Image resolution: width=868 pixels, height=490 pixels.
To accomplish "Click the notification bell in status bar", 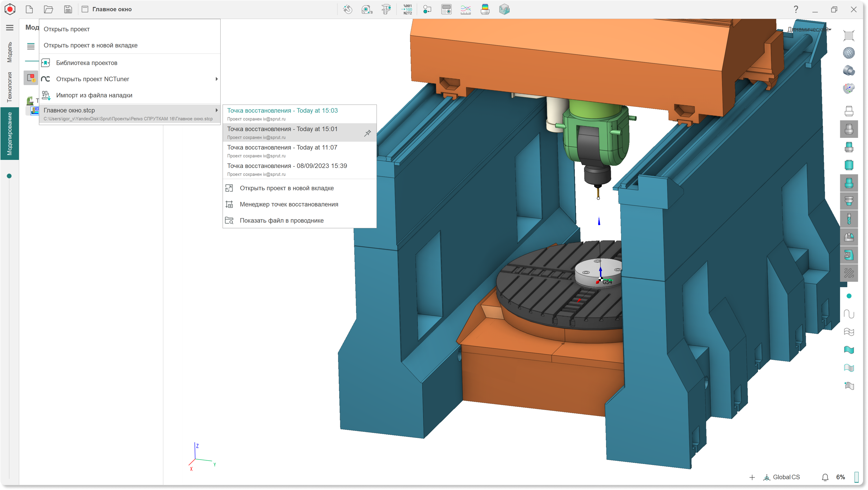I will coord(825,477).
